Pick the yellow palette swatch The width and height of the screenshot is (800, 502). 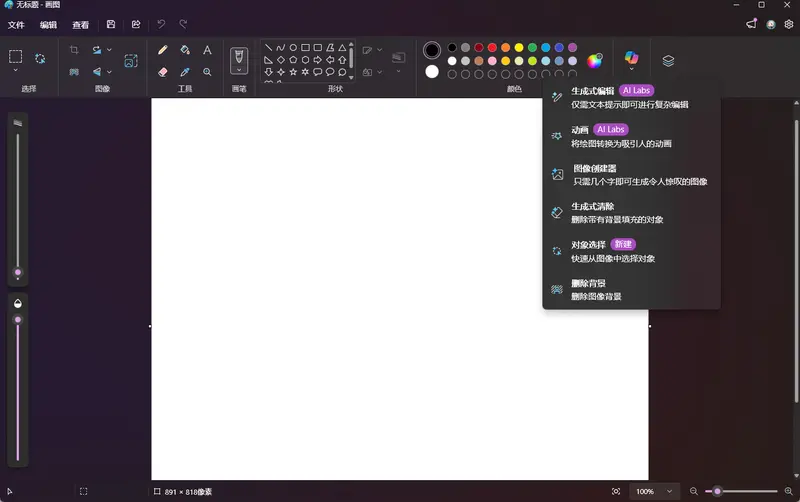coord(519,47)
